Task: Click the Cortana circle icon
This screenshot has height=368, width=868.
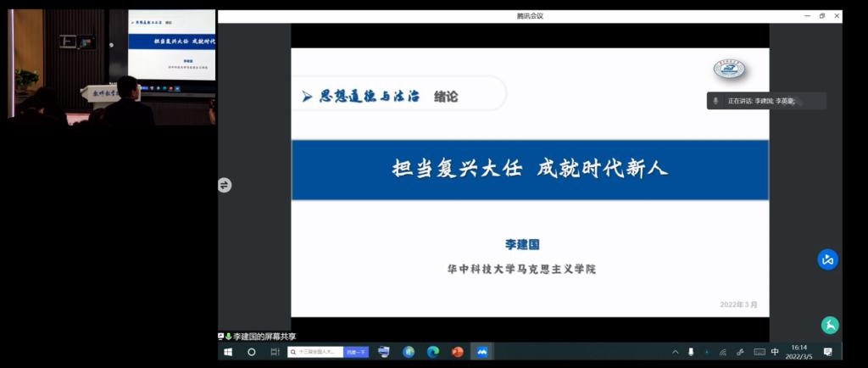Action: (x=252, y=352)
